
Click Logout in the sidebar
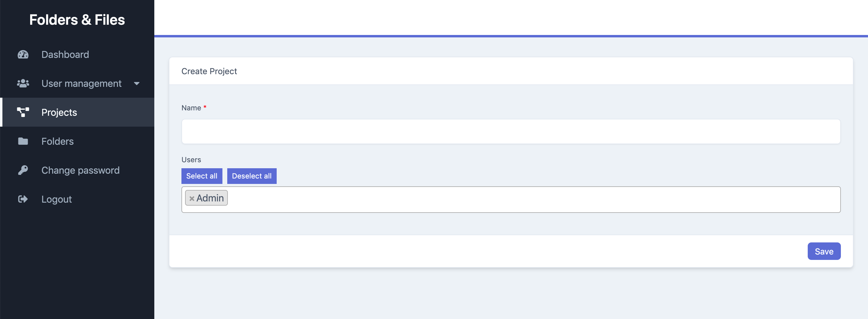pos(56,199)
